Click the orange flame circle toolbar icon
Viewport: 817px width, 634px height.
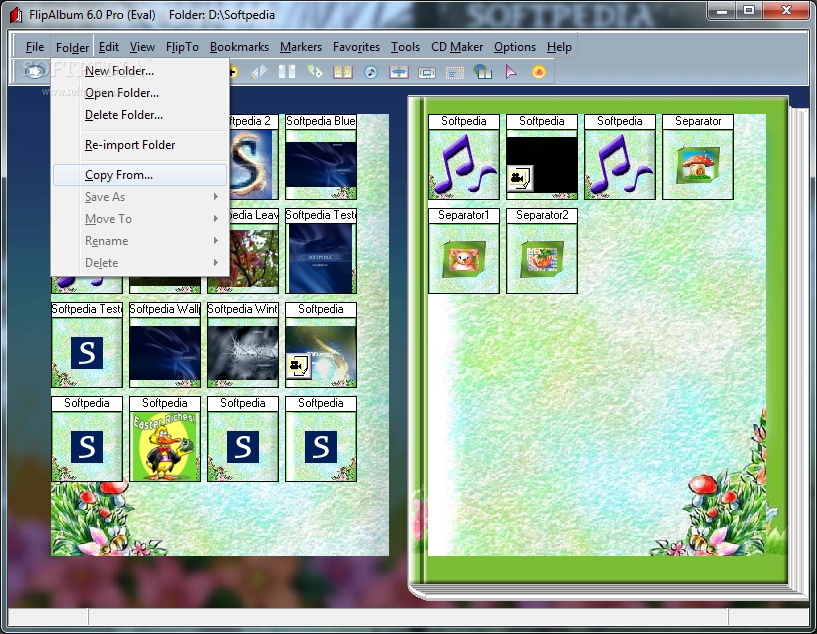[539, 72]
